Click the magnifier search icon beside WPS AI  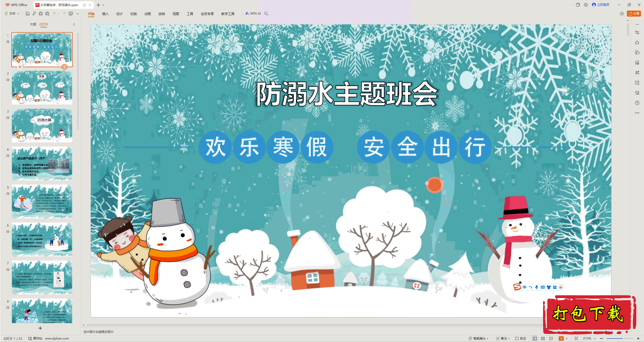[x=266, y=14]
